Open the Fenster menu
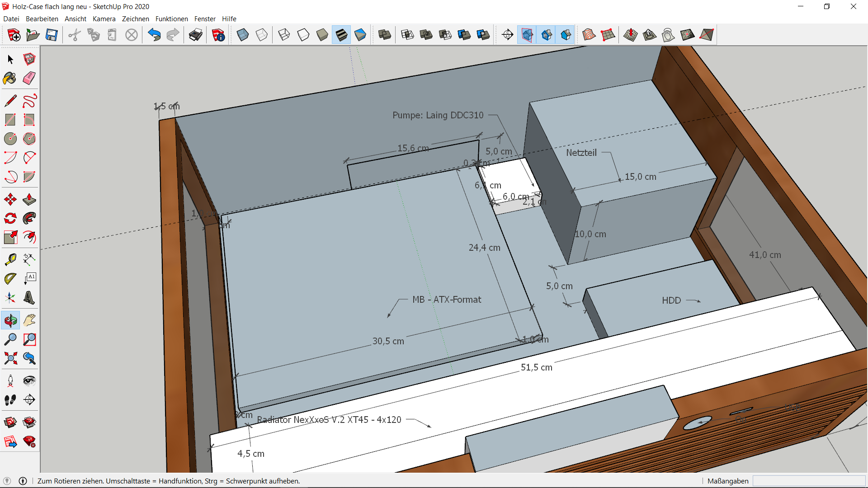This screenshot has height=488, width=868. [205, 19]
